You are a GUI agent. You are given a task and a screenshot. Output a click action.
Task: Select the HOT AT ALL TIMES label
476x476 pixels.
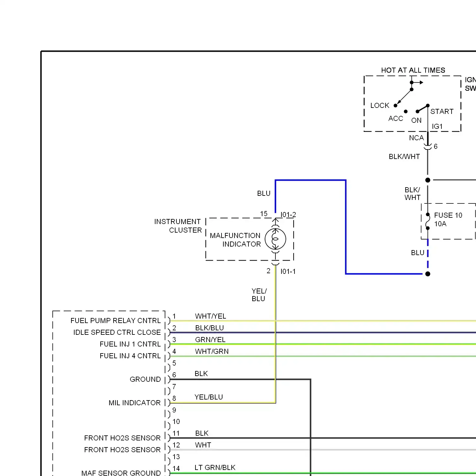(413, 70)
